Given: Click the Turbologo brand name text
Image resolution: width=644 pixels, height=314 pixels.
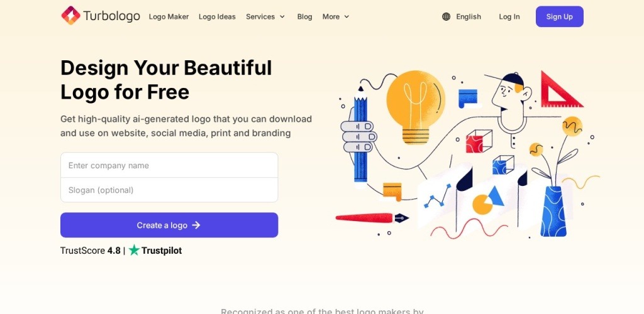Looking at the screenshot, I should [x=111, y=16].
